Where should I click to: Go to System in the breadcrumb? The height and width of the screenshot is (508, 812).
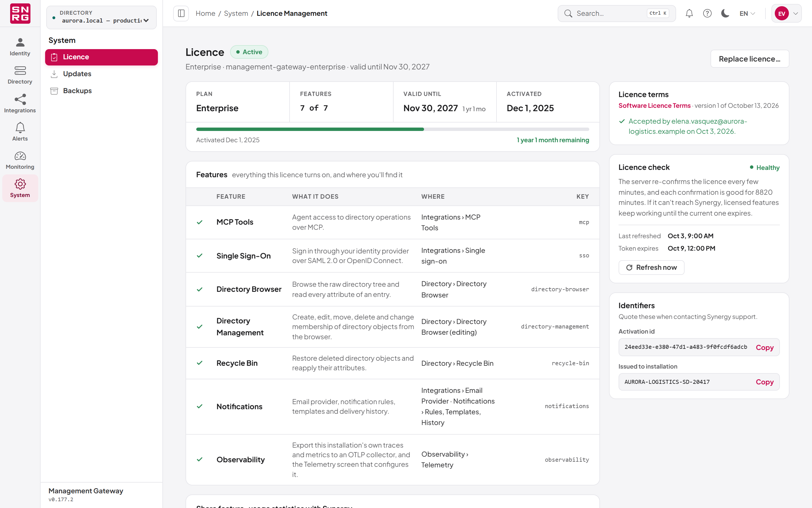(x=236, y=14)
